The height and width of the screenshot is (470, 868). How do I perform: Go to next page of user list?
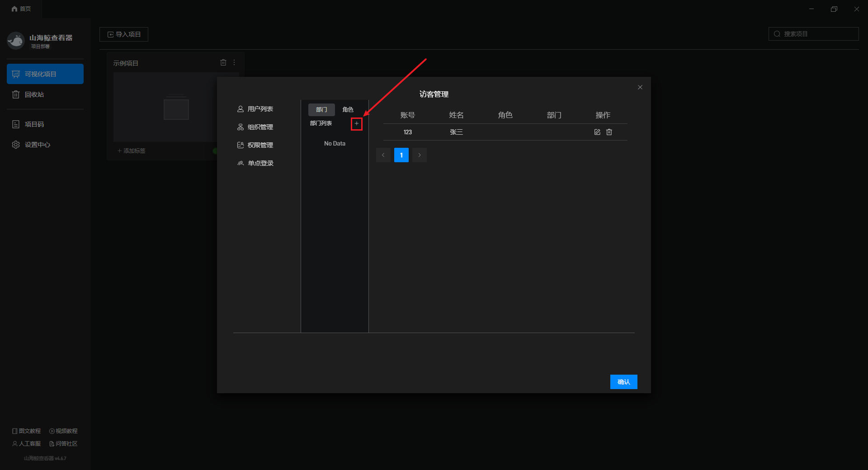(419, 155)
